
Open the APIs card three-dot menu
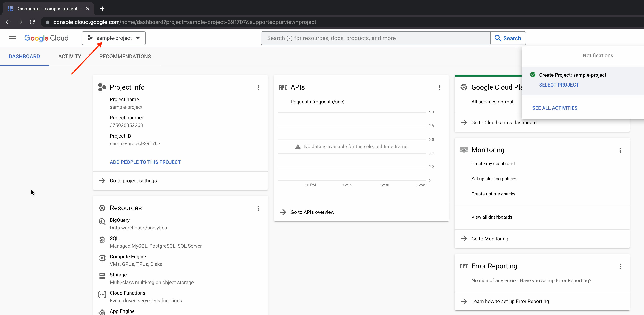439,87
